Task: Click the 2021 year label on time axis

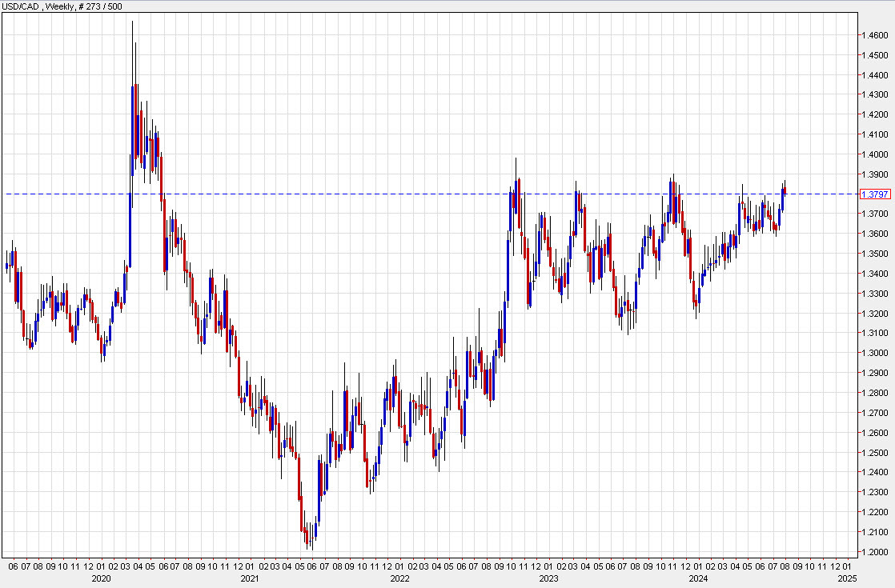Action: [x=248, y=578]
